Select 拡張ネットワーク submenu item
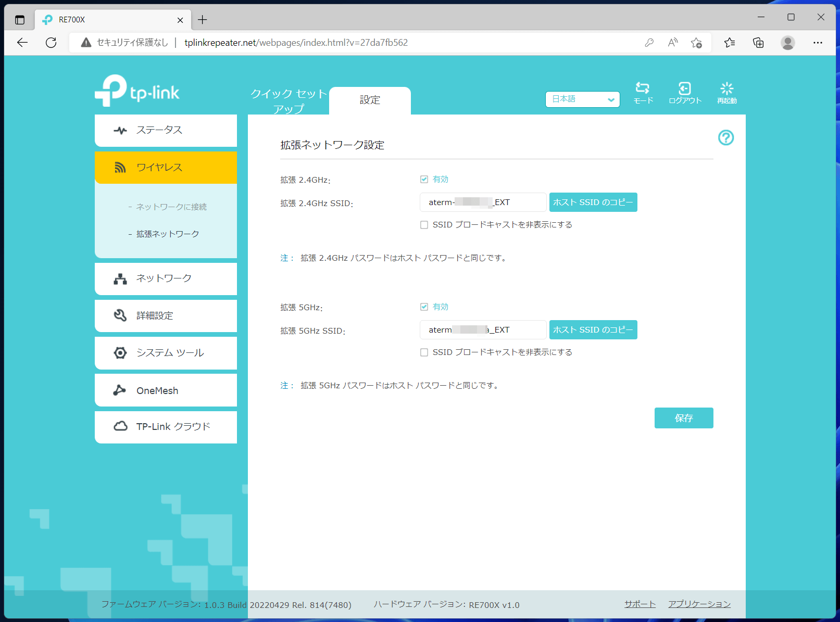Image resolution: width=840 pixels, height=622 pixels. pos(168,234)
